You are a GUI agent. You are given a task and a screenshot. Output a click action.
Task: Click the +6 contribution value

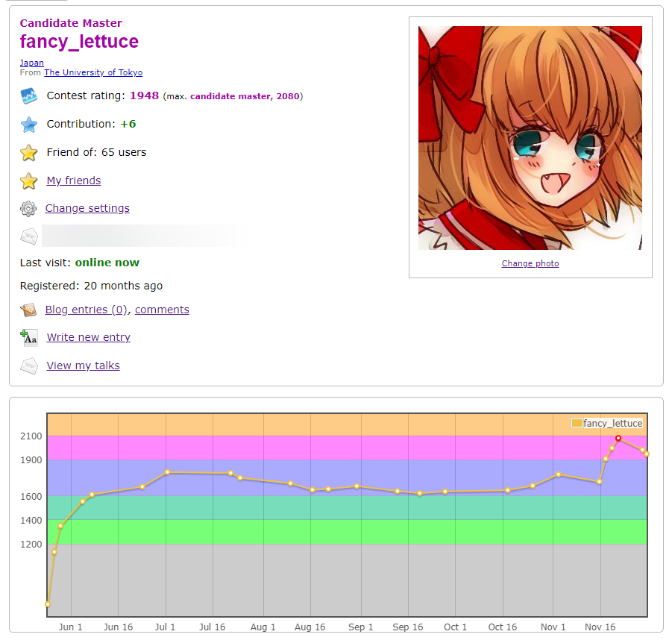tap(128, 124)
